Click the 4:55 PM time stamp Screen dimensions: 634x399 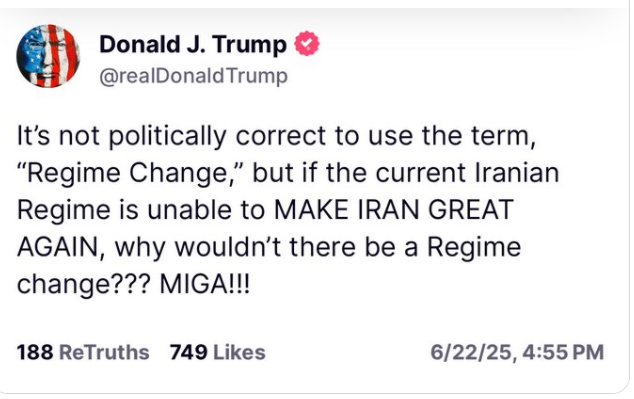point(563,352)
